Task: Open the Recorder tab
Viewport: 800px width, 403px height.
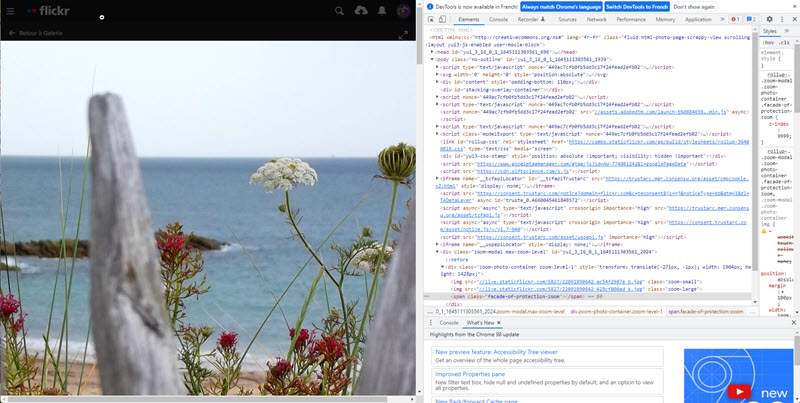Action: click(531, 19)
